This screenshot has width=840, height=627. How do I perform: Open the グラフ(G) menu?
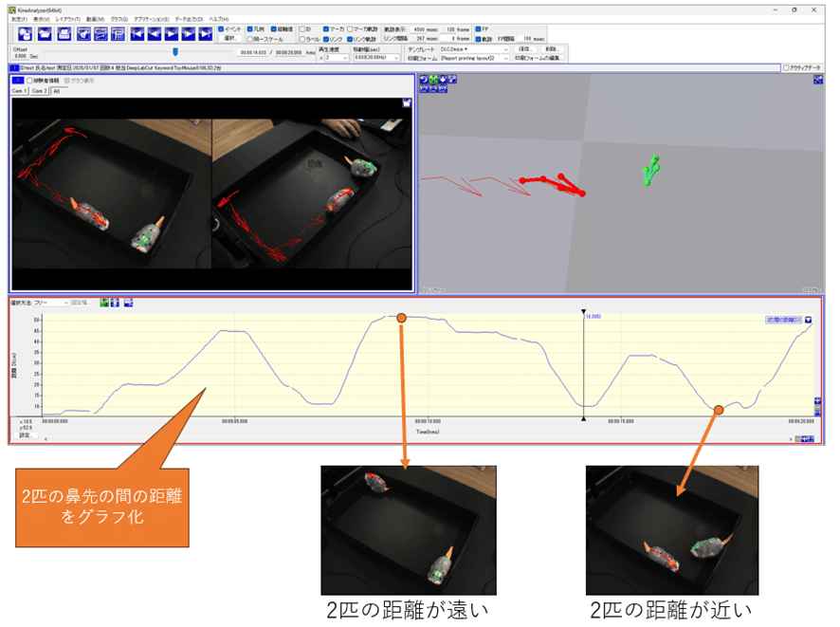pyautogui.click(x=119, y=19)
